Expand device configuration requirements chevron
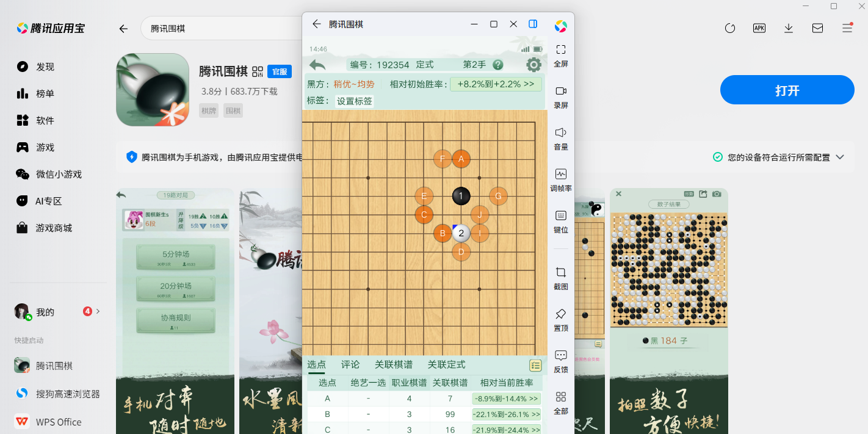The height and width of the screenshot is (434, 868). tap(840, 157)
